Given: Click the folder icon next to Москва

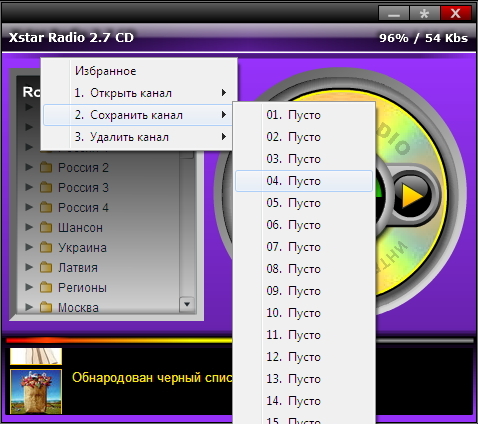Looking at the screenshot, I should 46,307.
